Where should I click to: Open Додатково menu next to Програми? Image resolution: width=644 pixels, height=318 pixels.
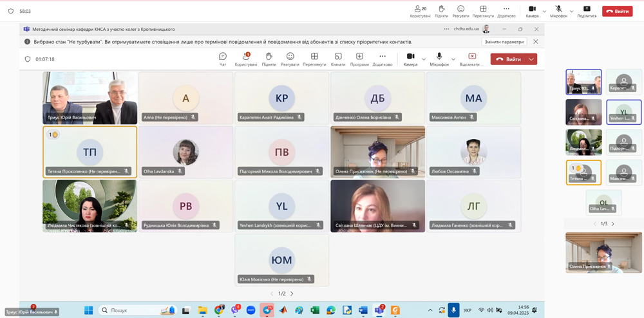[x=383, y=59]
